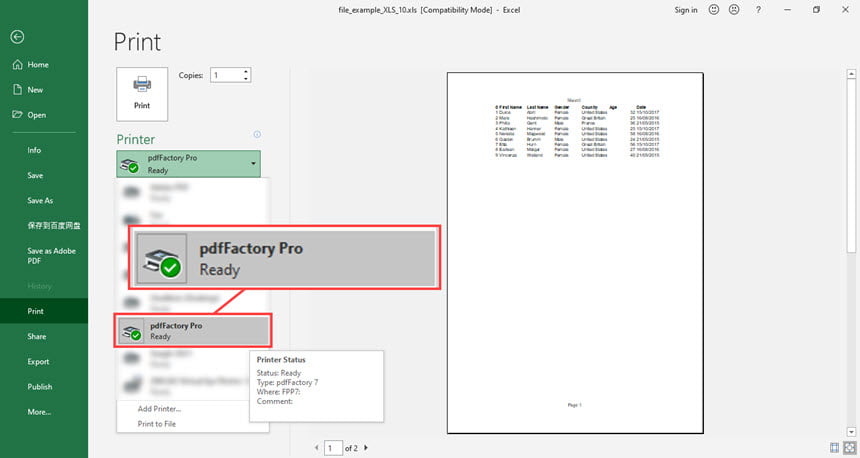Click the large Print button

142,94
